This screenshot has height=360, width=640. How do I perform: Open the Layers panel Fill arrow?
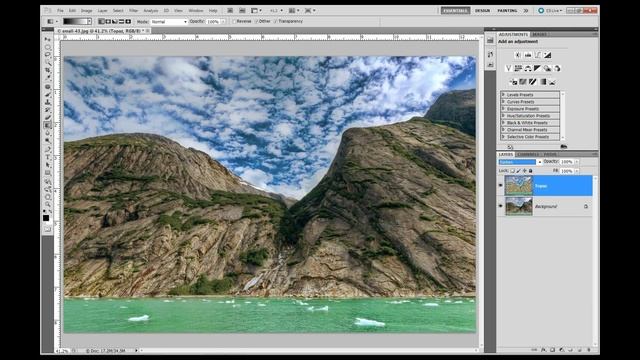(x=577, y=171)
